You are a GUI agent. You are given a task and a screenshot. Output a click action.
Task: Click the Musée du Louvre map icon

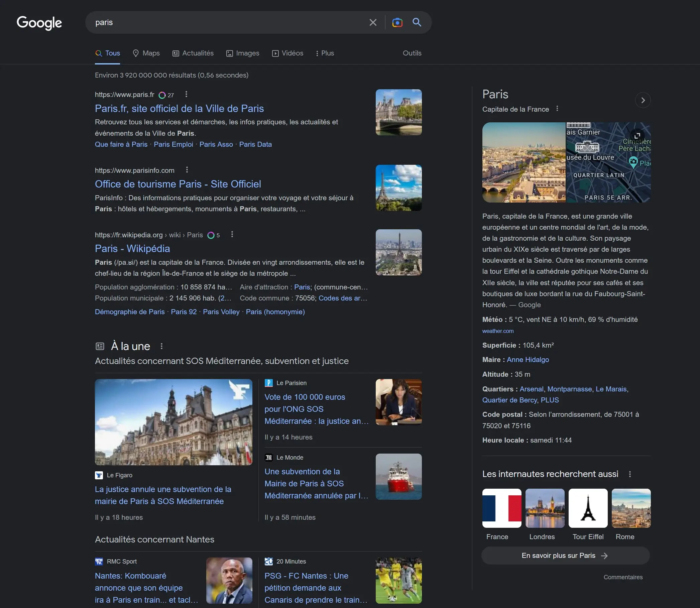587,147
